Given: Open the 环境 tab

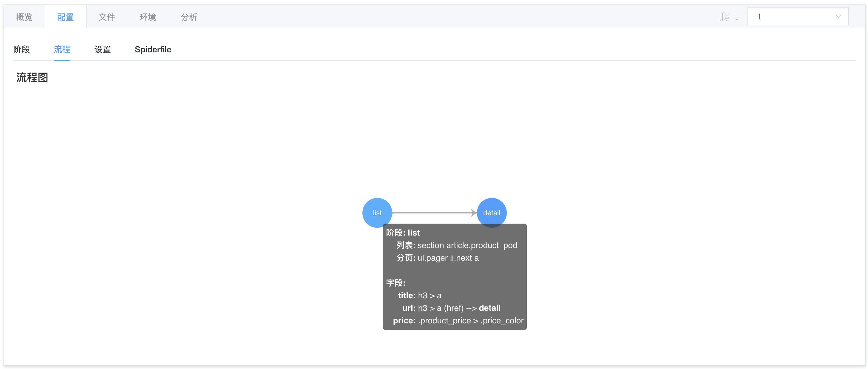Looking at the screenshot, I should pos(148,17).
